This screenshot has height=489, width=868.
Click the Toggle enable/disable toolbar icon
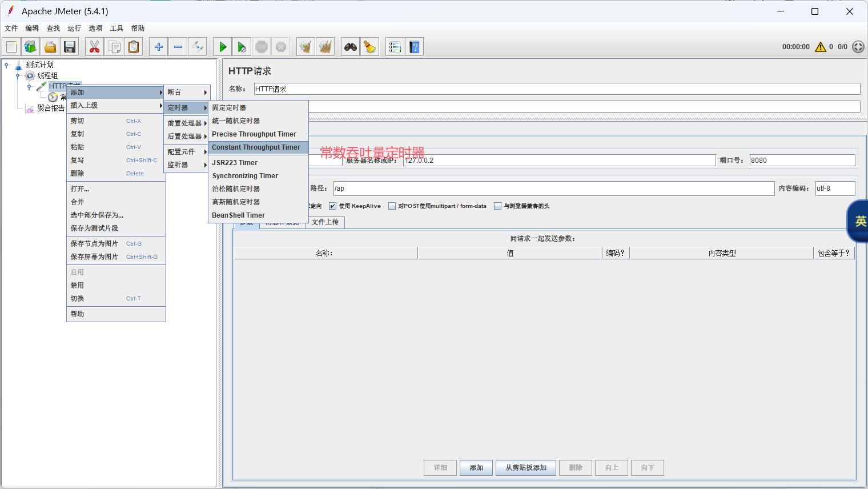click(x=198, y=47)
